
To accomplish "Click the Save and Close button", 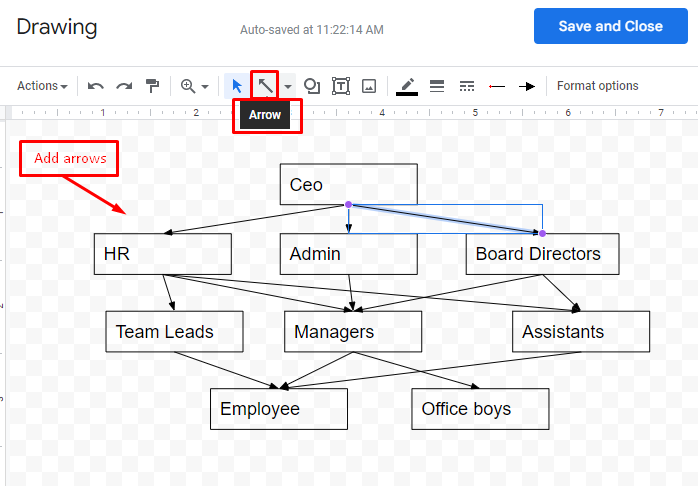I will pyautogui.click(x=611, y=26).
